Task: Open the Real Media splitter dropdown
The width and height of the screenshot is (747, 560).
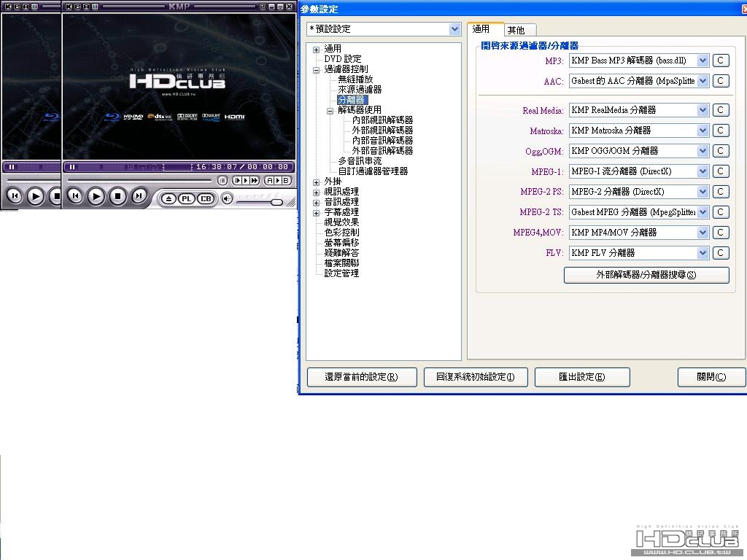Action: [703, 110]
